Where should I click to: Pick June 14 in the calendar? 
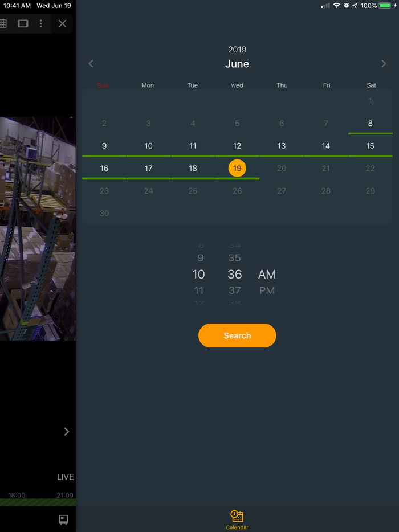pos(325,146)
